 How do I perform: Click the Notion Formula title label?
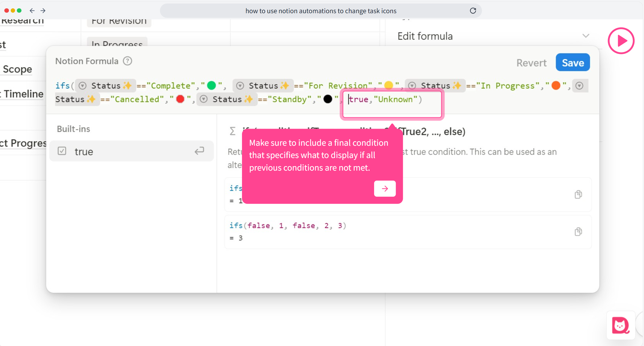click(87, 61)
